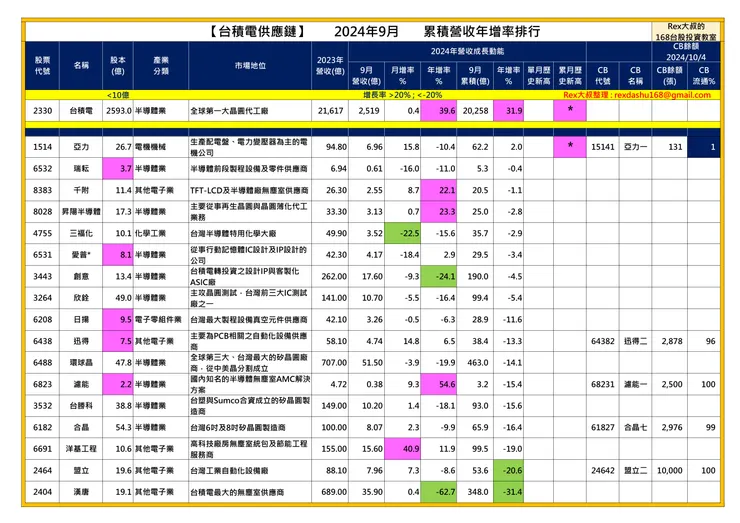Select stock code 6823
Screen dimensions: 740x523
coord(42,384)
